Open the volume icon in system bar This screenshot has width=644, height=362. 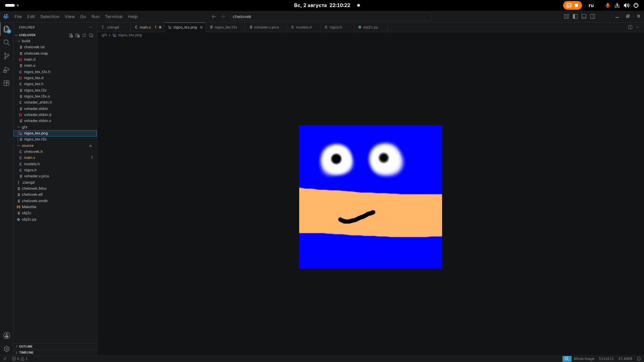[x=626, y=5]
